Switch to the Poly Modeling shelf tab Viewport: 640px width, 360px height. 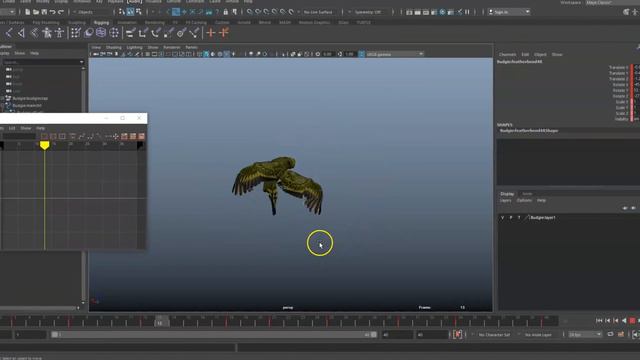pyautogui.click(x=46, y=22)
